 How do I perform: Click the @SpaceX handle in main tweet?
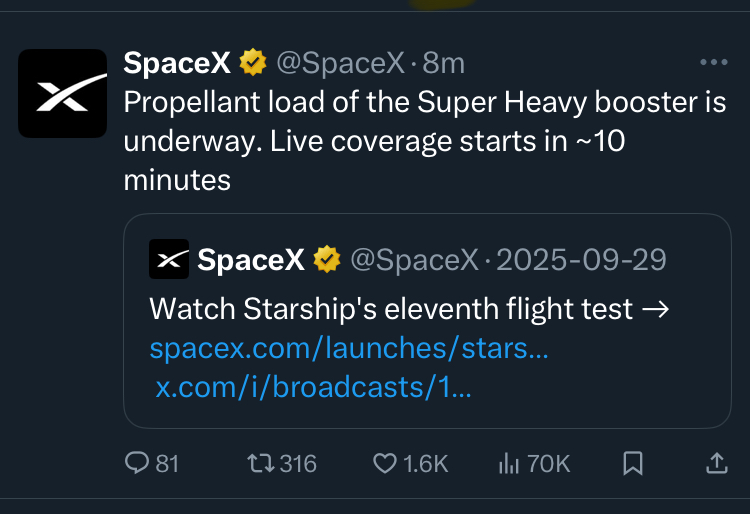click(x=340, y=64)
